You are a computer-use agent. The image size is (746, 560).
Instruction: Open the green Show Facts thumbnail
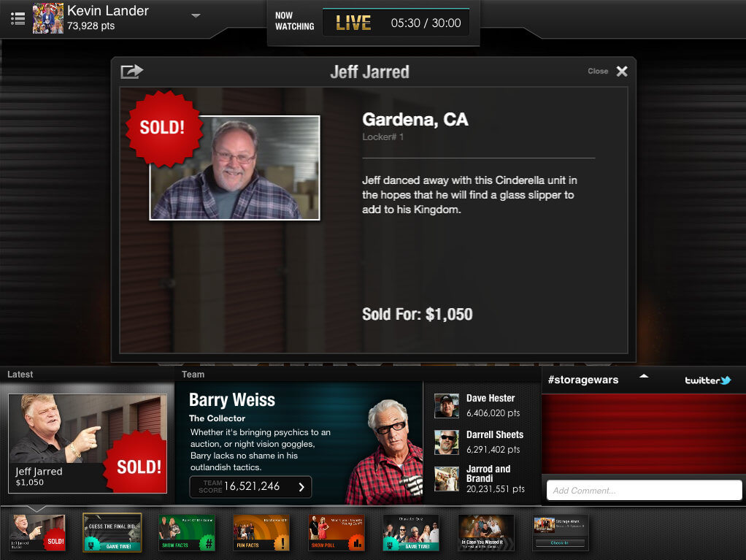(x=187, y=532)
